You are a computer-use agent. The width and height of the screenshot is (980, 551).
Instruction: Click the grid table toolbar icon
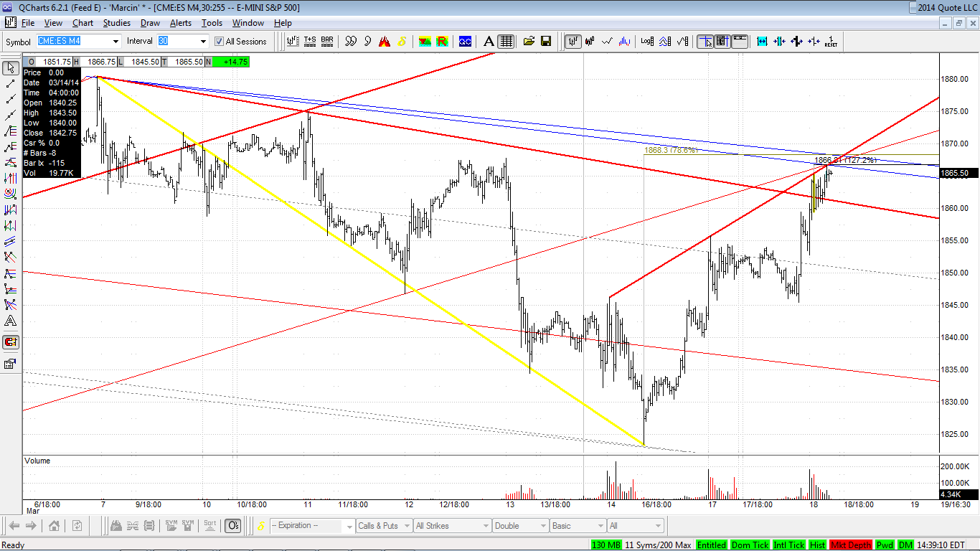point(507,41)
